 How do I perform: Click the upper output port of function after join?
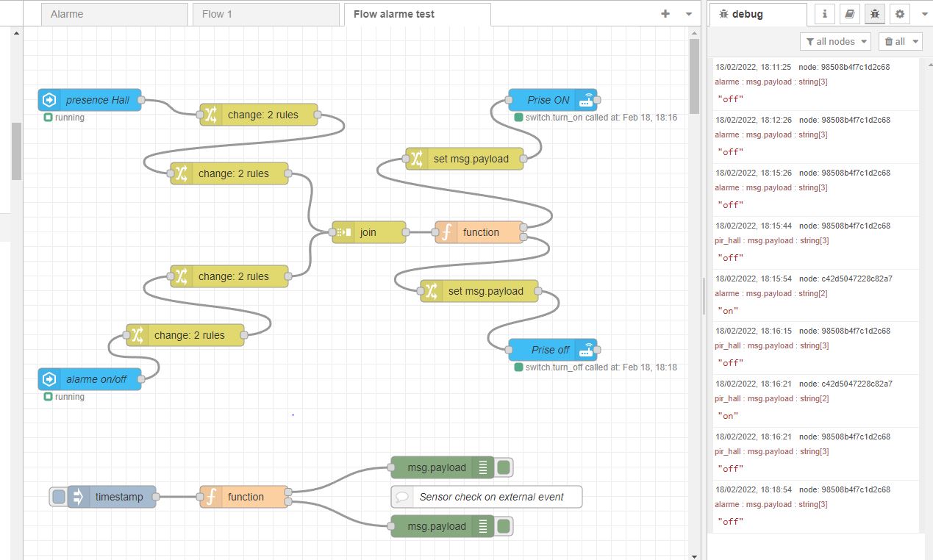[x=523, y=228]
